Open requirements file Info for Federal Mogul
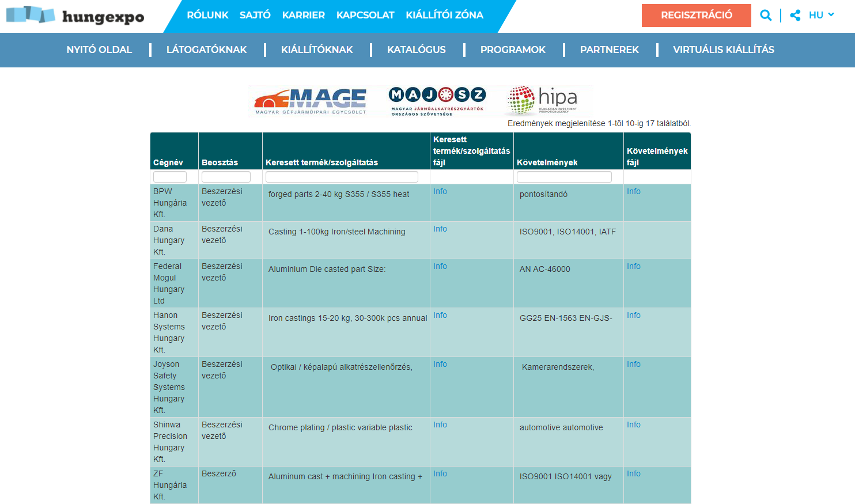 pyautogui.click(x=634, y=266)
